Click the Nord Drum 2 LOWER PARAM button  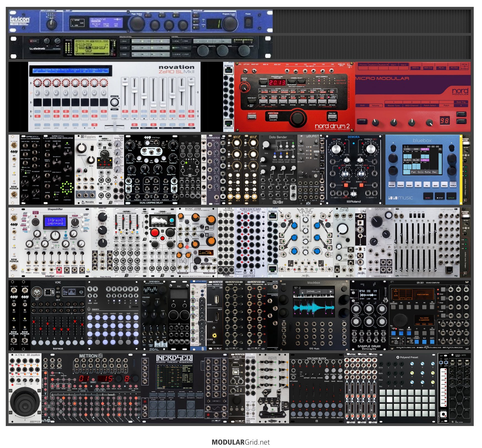tap(273, 116)
